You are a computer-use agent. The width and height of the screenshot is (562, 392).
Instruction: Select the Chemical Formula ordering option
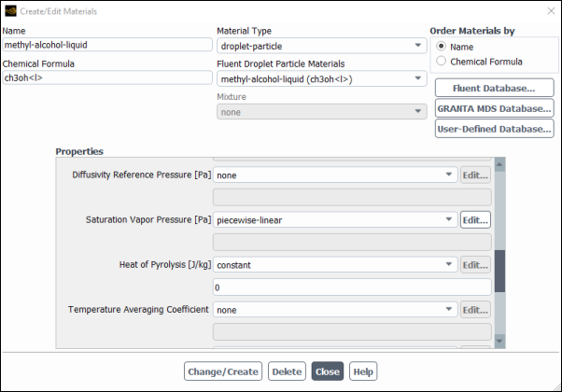pos(441,62)
